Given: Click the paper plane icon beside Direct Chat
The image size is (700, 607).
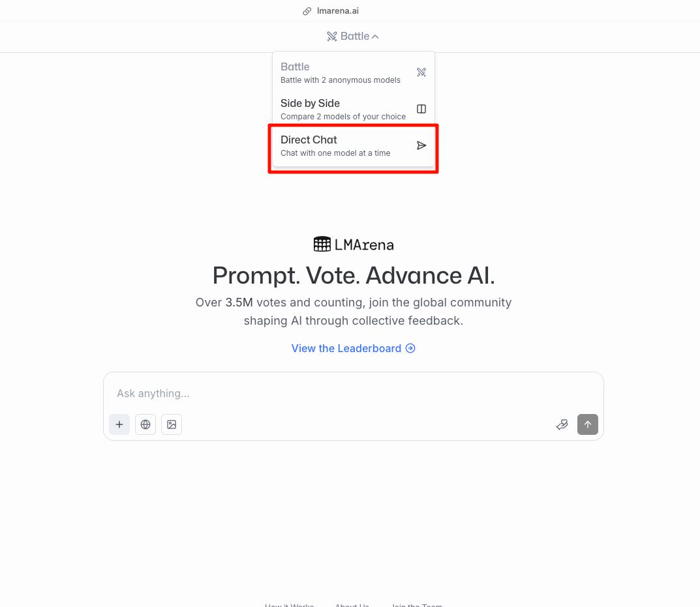Looking at the screenshot, I should click(x=421, y=145).
